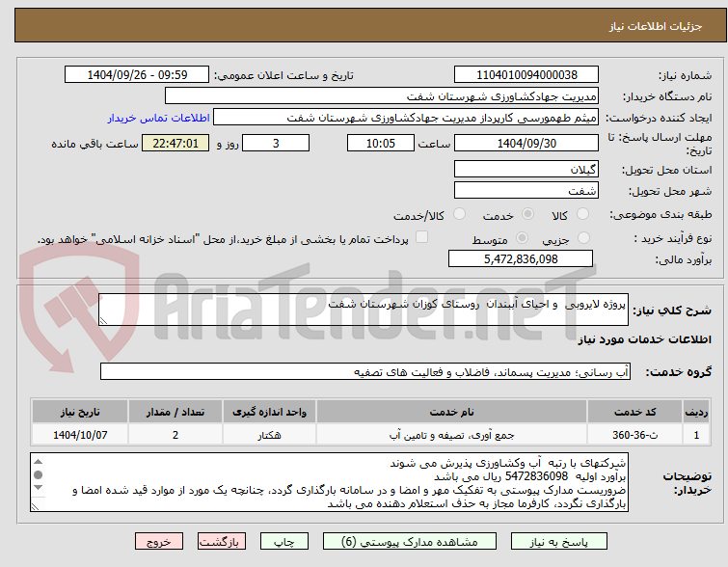This screenshot has height=567, width=728.
Task: Select the کالا radio option
Action: 582,214
